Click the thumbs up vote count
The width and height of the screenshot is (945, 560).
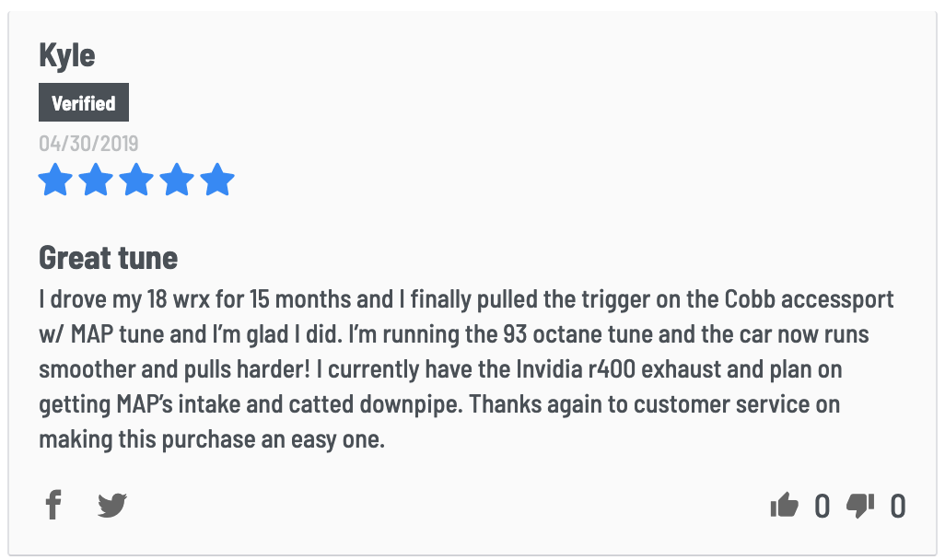coord(822,506)
